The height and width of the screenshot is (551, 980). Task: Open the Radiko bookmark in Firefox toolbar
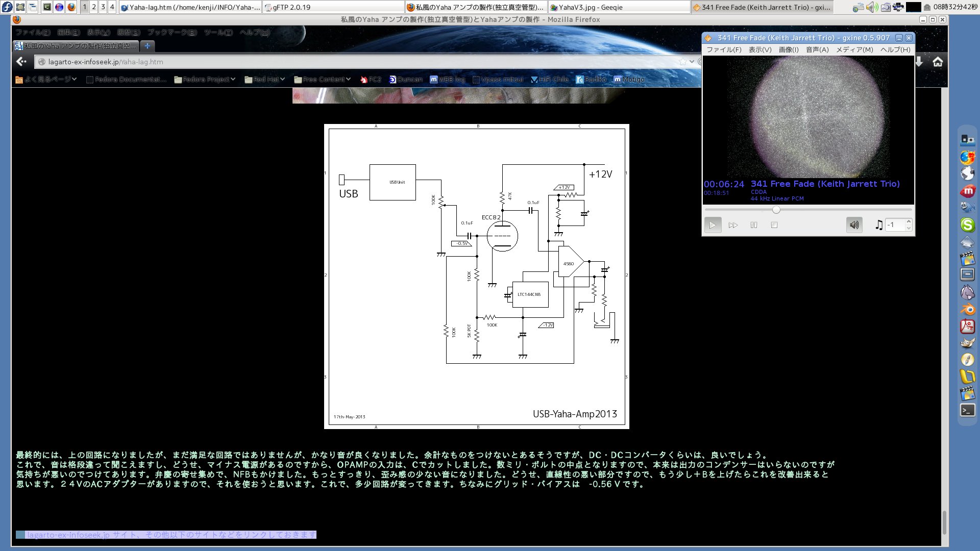coord(594,79)
